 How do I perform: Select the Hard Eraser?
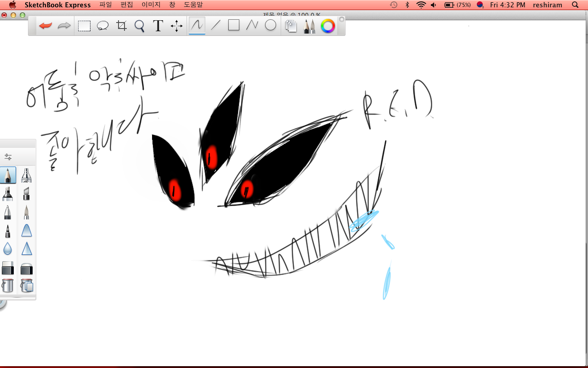(x=8, y=268)
